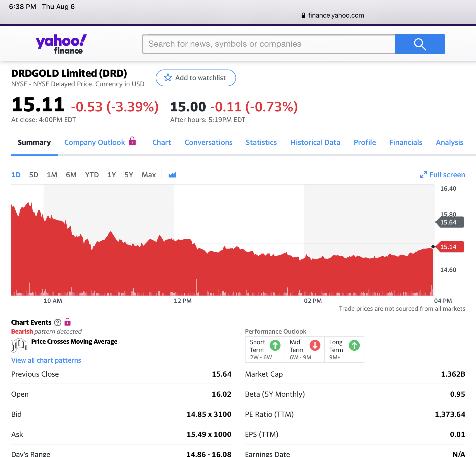Image resolution: width=476 pixels, height=457 pixels.
Task: Select the 1Y chart range
Action: (x=112, y=175)
